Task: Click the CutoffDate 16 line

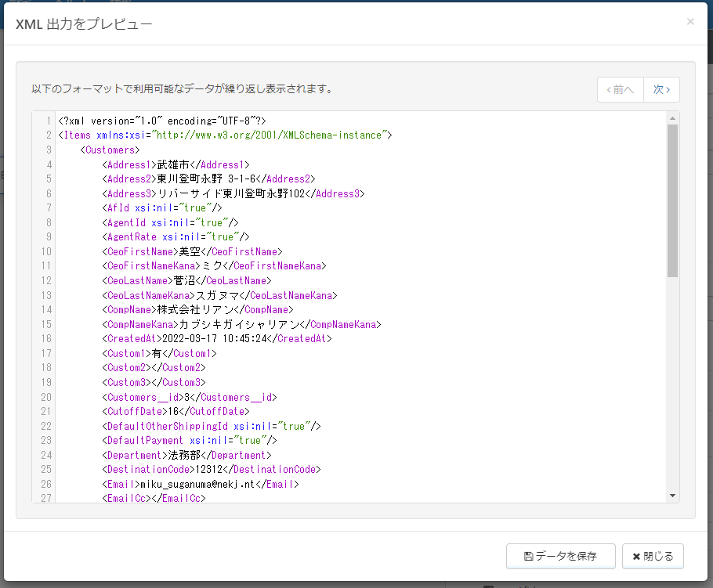Action: 176,411
